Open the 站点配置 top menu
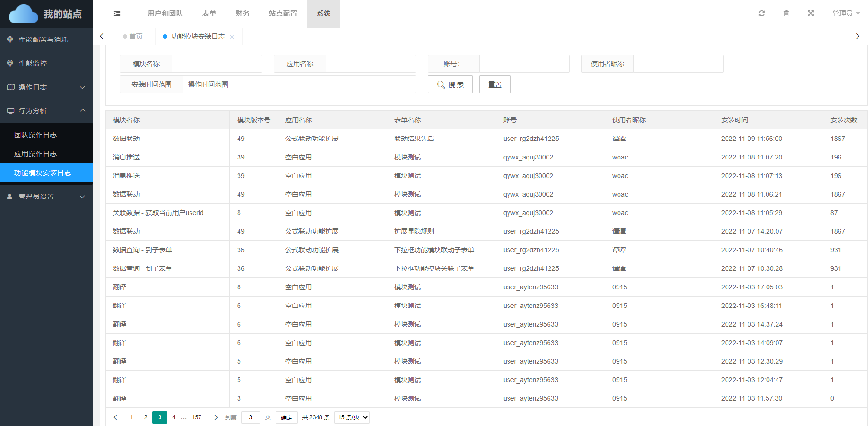Image resolution: width=868 pixels, height=426 pixels. click(283, 13)
